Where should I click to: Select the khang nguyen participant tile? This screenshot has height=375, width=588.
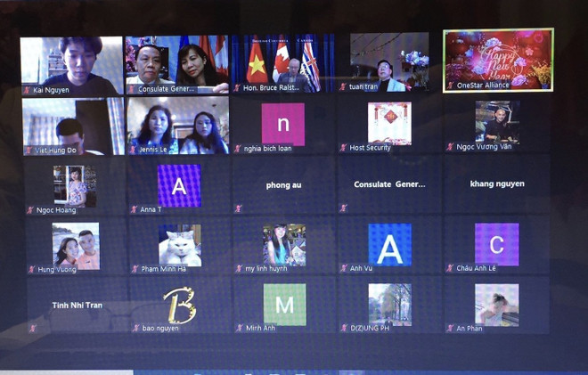(x=496, y=183)
